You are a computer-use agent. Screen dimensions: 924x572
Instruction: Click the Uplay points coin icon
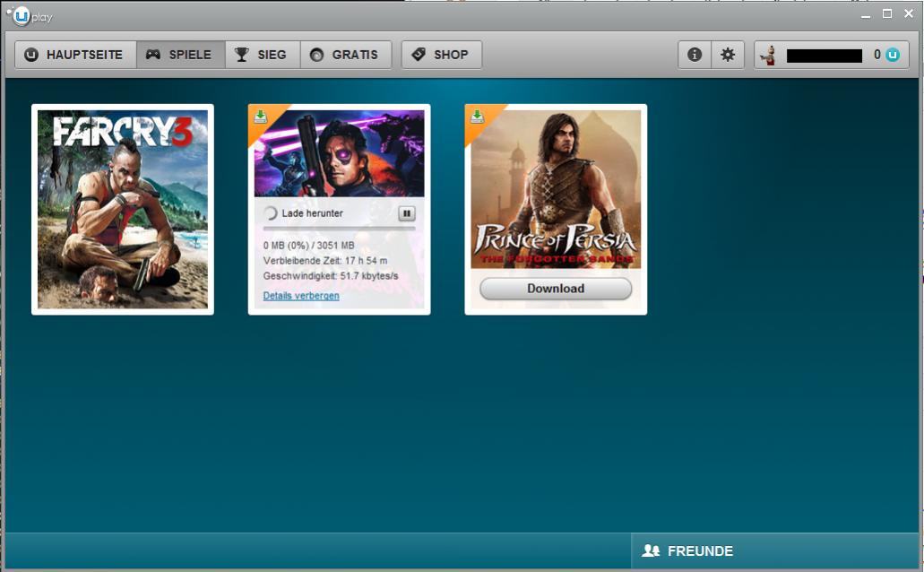(893, 55)
